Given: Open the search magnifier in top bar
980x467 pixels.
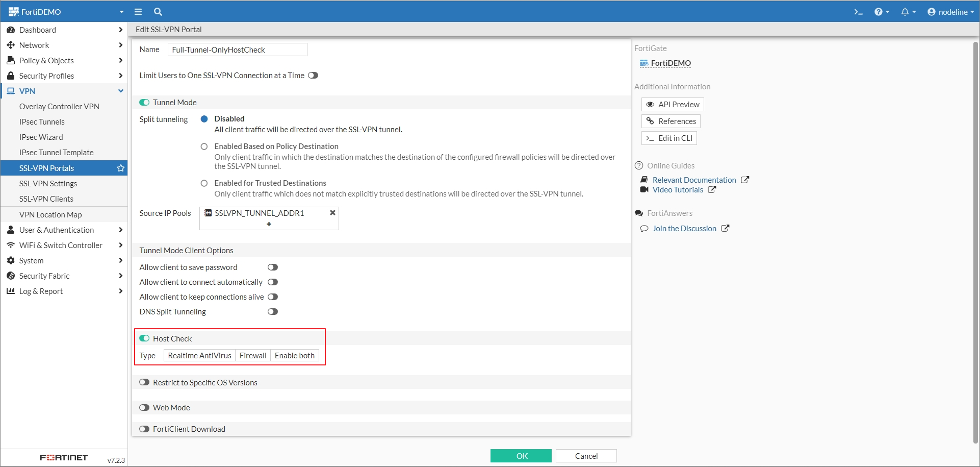Looking at the screenshot, I should 158,12.
